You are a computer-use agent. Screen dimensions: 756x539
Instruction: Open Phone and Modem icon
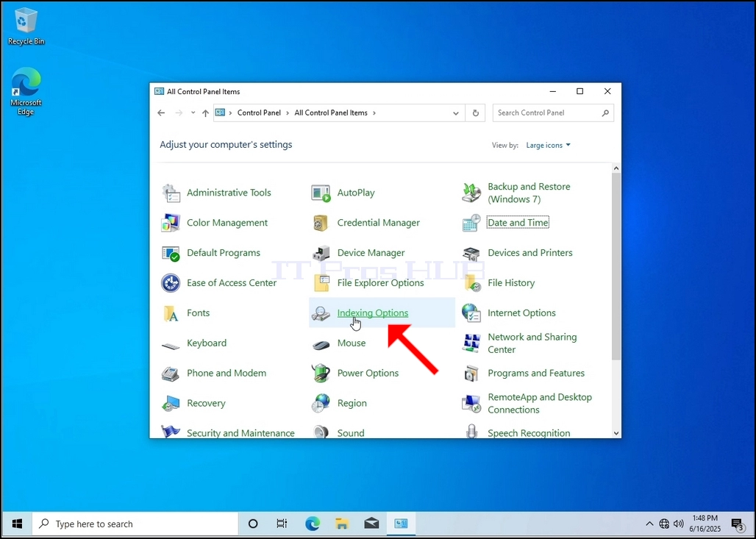click(171, 374)
